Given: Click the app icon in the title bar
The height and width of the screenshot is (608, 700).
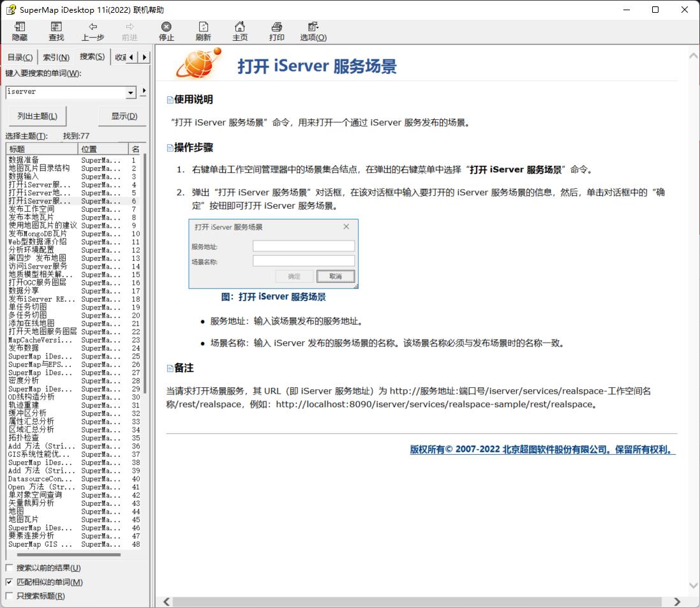Looking at the screenshot, I should (11, 10).
